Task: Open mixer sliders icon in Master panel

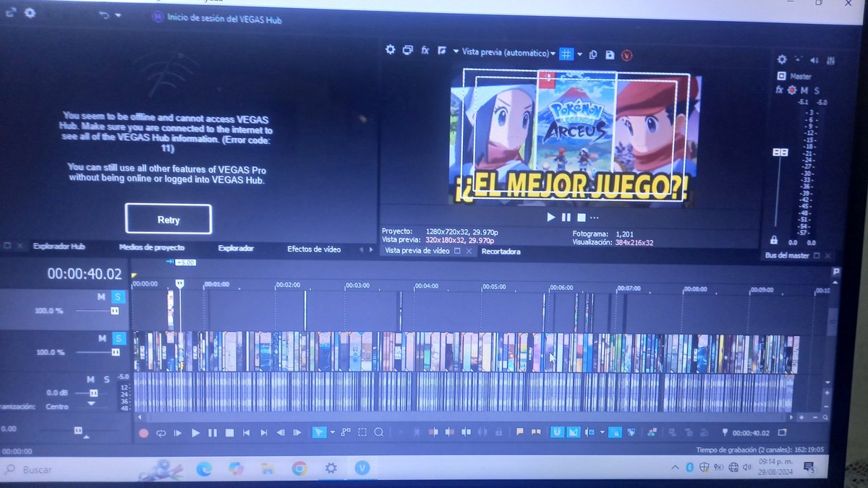Action: click(x=831, y=61)
